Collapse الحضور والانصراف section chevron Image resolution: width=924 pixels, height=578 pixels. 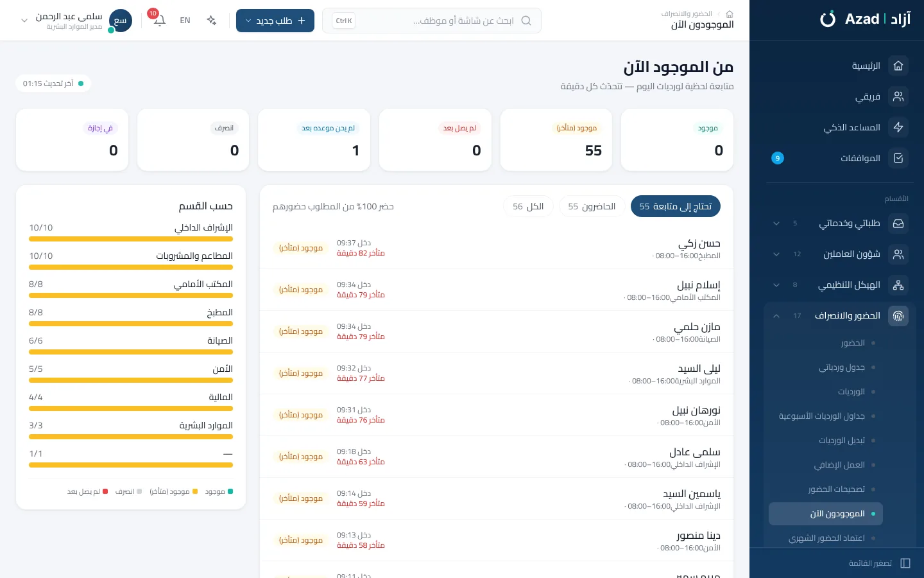coord(776,316)
